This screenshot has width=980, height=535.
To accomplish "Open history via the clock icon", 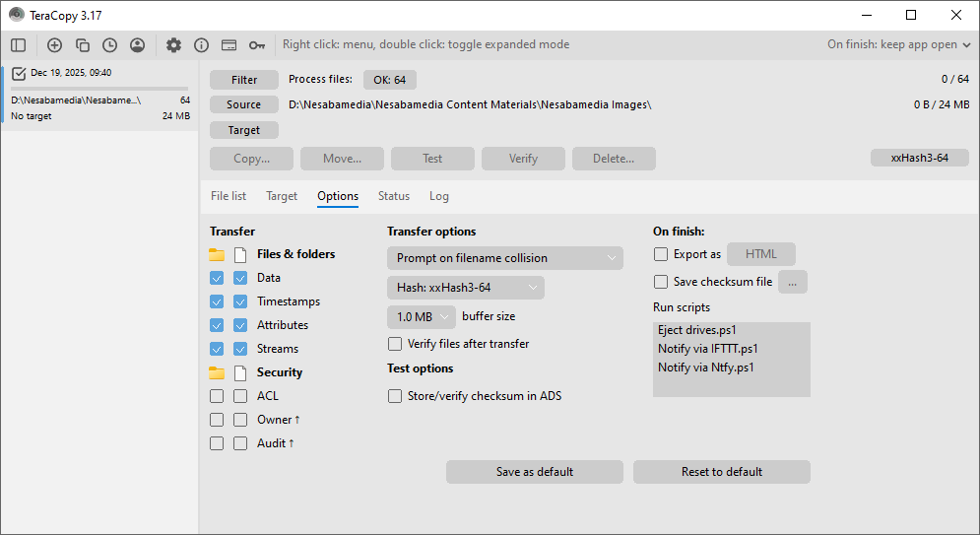I will click(x=109, y=44).
